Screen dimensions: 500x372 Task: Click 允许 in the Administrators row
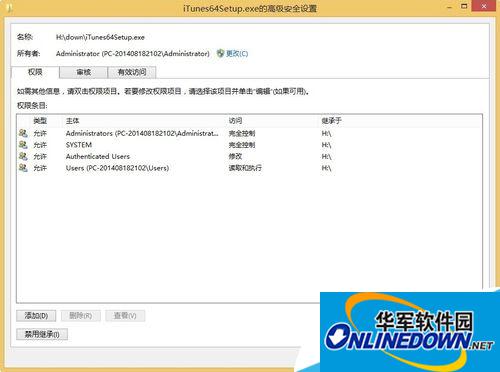tap(40, 133)
